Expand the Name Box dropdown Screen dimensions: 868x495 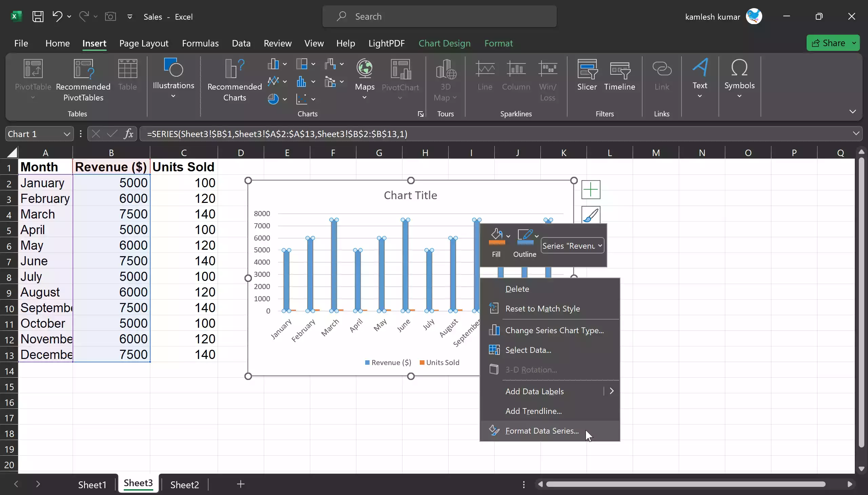(66, 134)
